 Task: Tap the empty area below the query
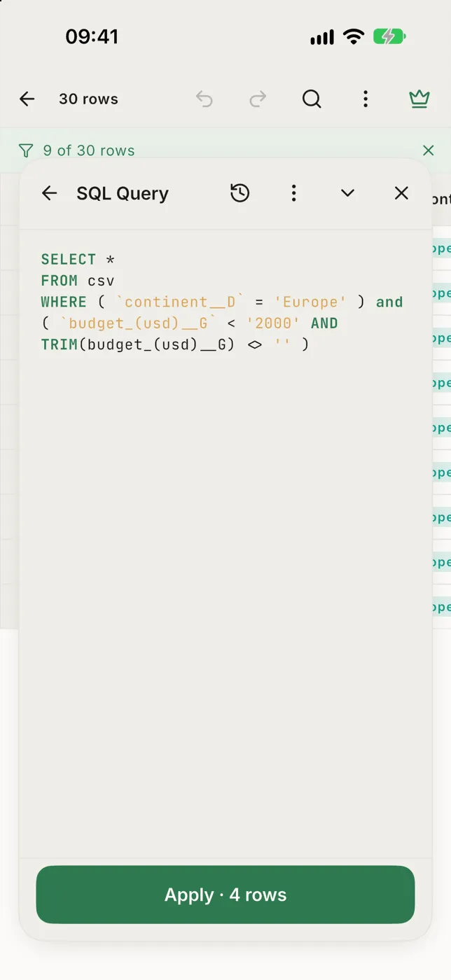click(x=225, y=602)
